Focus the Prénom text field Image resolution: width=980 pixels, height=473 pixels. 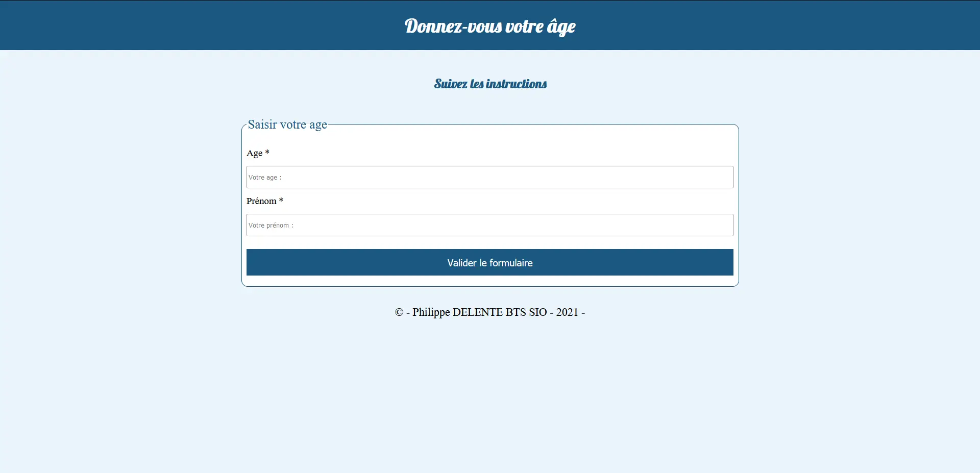[489, 225]
